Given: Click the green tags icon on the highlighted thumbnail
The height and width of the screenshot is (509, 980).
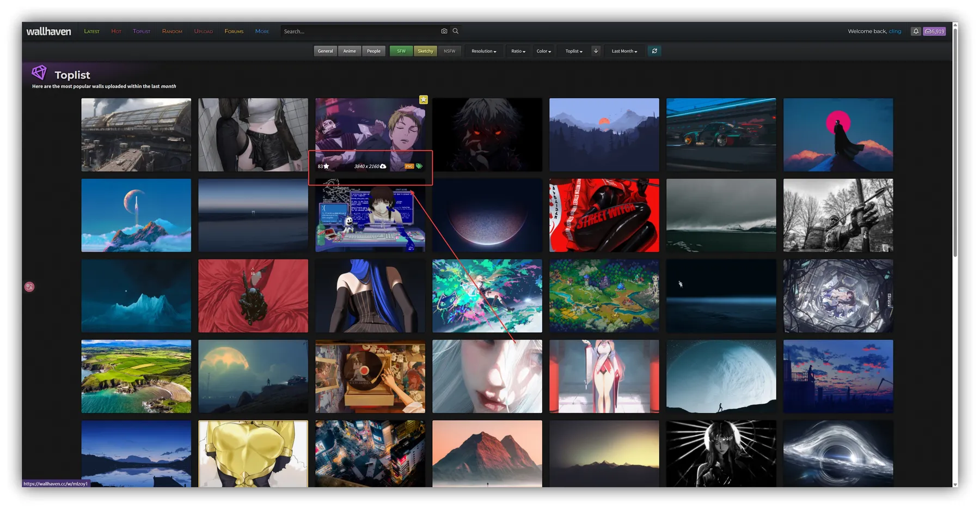Looking at the screenshot, I should [x=419, y=166].
